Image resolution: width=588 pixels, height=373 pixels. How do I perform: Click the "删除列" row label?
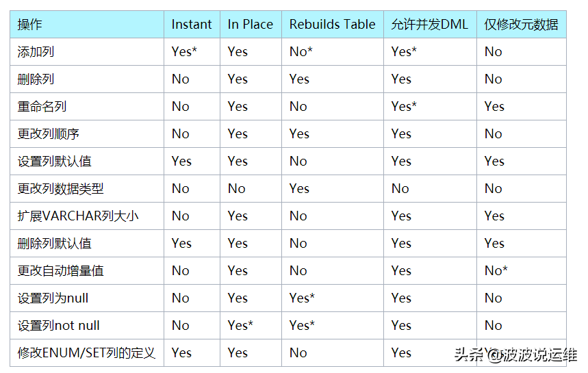pyautogui.click(x=36, y=79)
